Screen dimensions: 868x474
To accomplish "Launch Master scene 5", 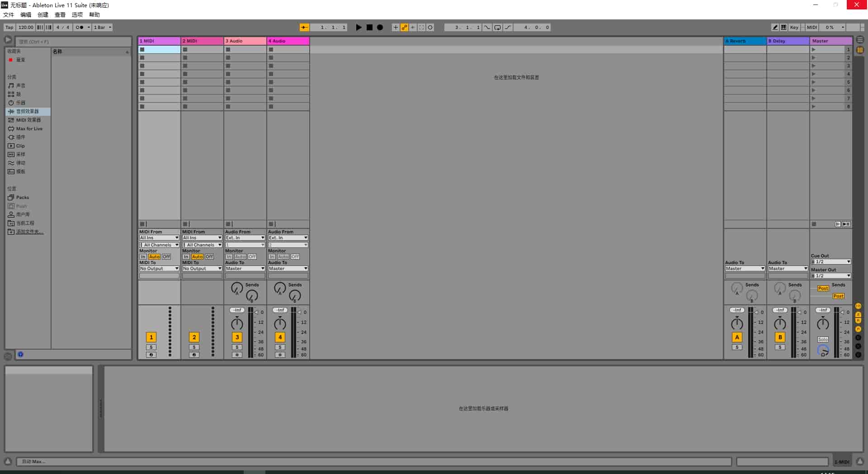I will 814,82.
